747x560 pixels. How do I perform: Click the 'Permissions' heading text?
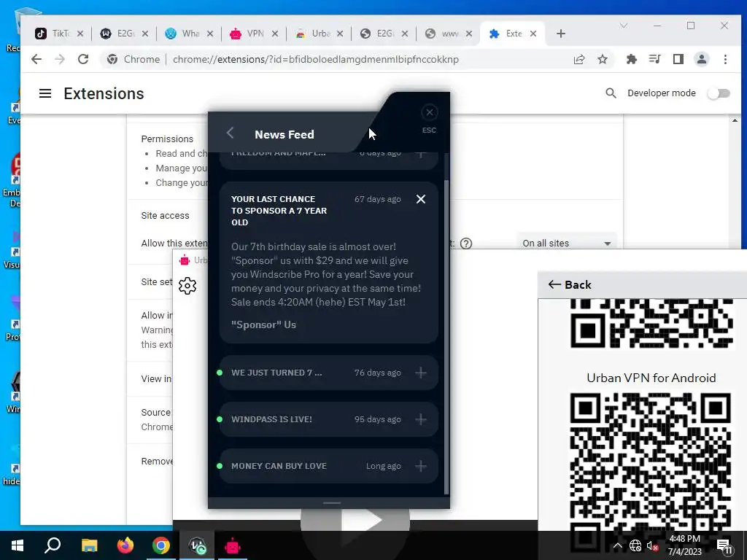[167, 139]
